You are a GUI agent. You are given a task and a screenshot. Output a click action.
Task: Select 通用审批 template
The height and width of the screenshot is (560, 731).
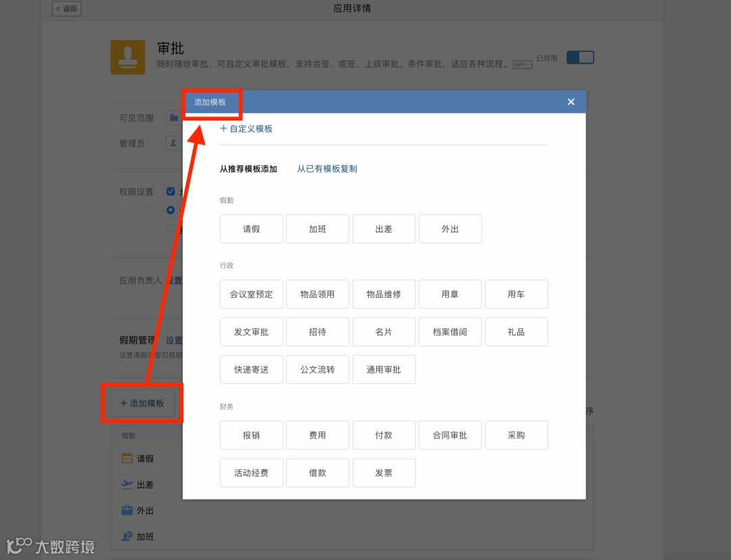click(384, 370)
